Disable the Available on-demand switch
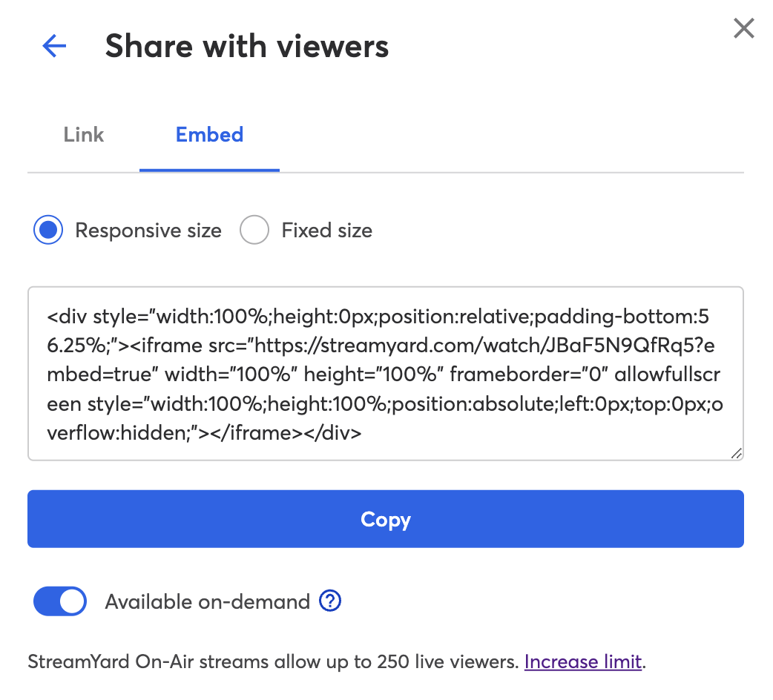Viewport: 773px width, 700px height. pos(60,601)
